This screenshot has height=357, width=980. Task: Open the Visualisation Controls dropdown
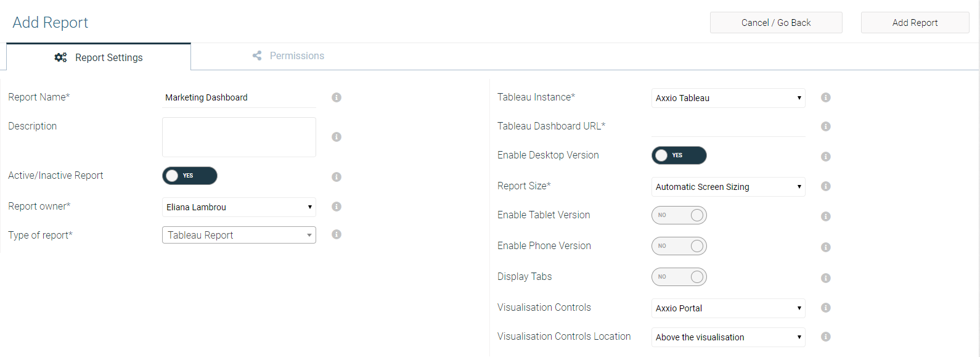point(729,308)
